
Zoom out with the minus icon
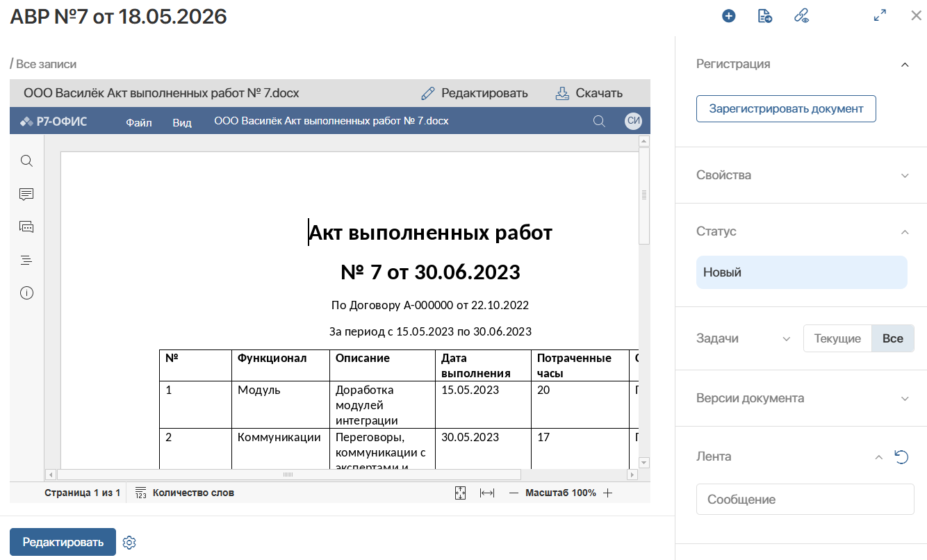pyautogui.click(x=514, y=493)
